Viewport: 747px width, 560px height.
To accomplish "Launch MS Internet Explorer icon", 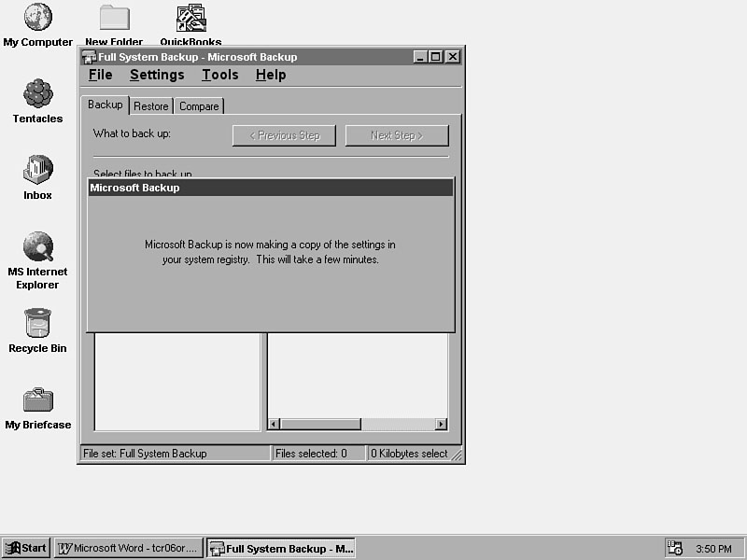I will [x=37, y=247].
